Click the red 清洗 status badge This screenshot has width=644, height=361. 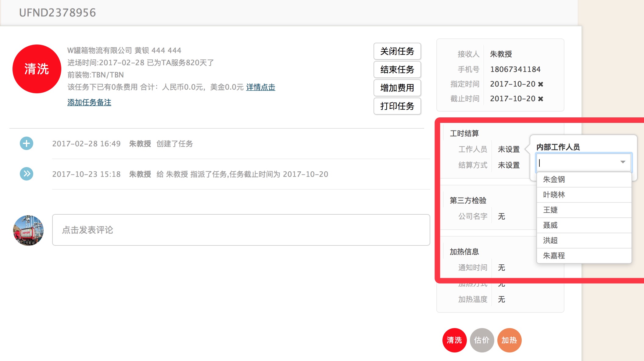point(37,69)
